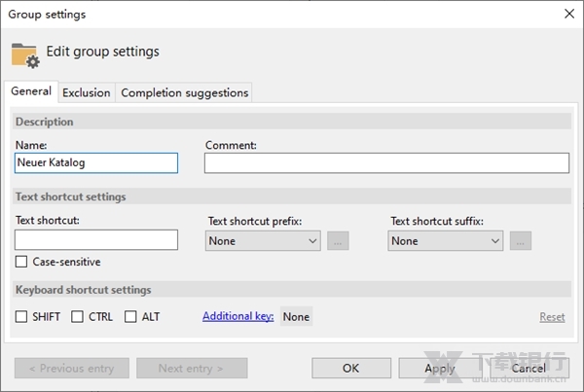Open the Completion suggestions tab
The height and width of the screenshot is (392, 584).
click(x=184, y=93)
